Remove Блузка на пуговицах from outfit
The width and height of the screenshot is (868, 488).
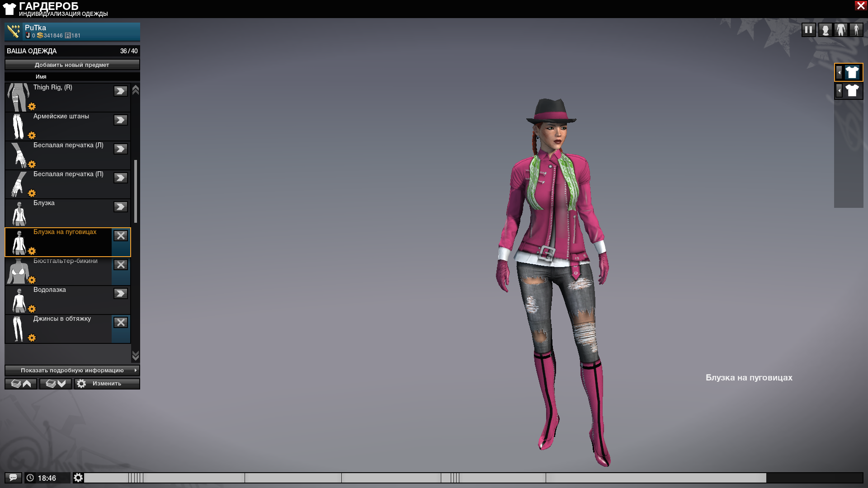point(120,235)
